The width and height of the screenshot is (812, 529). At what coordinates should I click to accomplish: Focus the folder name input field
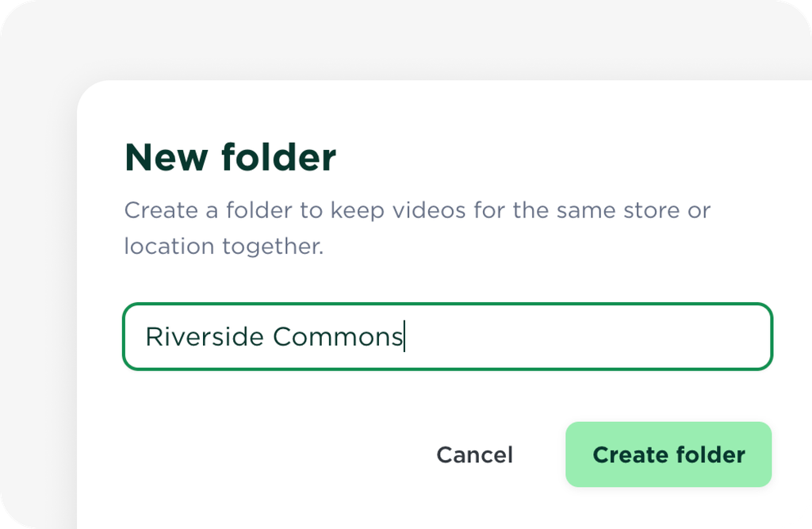point(447,336)
